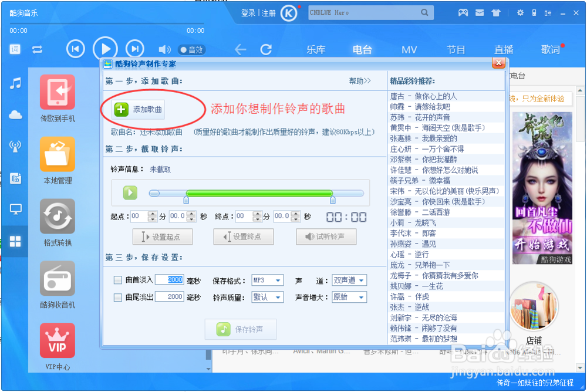
Task: Open the mail message icon
Action: coord(480,13)
